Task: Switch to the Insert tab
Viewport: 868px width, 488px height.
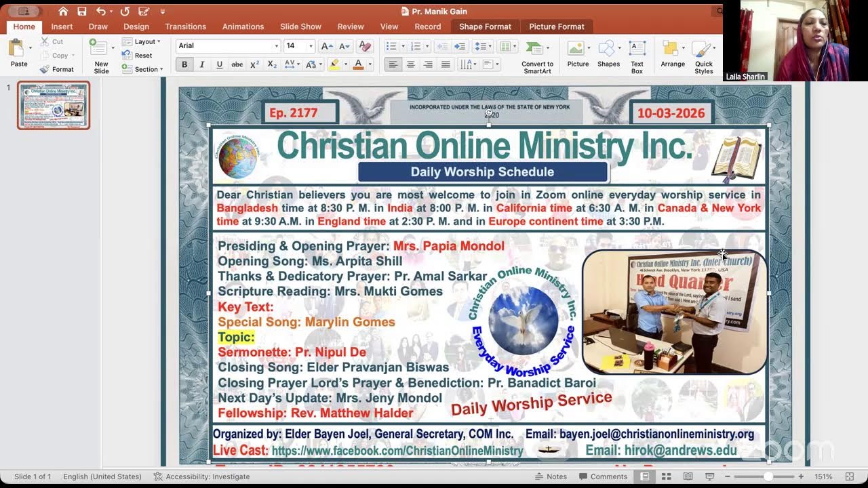Action: pyautogui.click(x=62, y=26)
